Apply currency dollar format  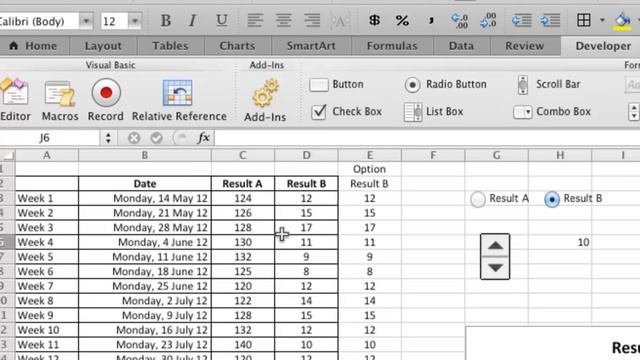(374, 20)
